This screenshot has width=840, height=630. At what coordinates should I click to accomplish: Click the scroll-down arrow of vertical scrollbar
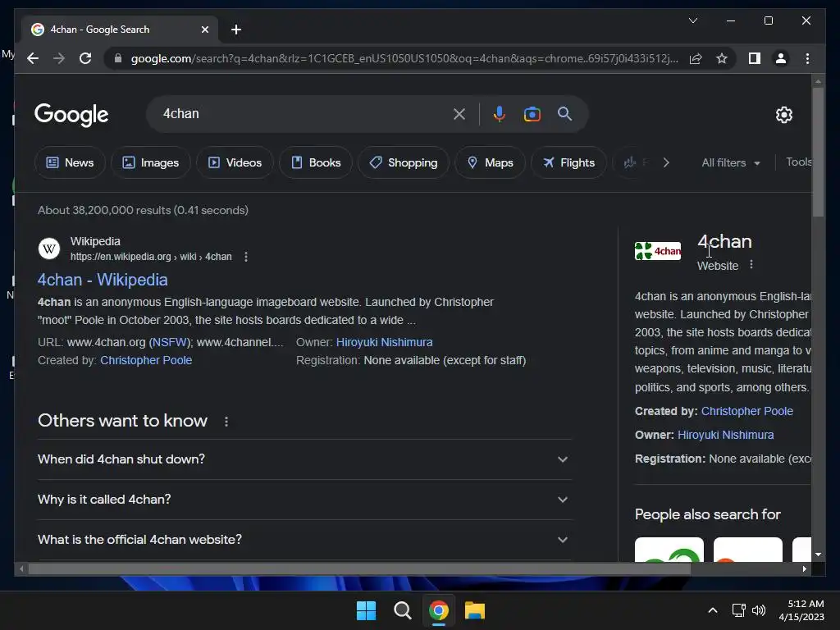click(x=818, y=555)
